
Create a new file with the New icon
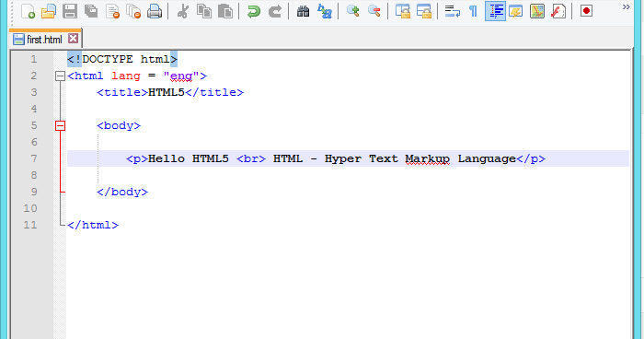28,11
